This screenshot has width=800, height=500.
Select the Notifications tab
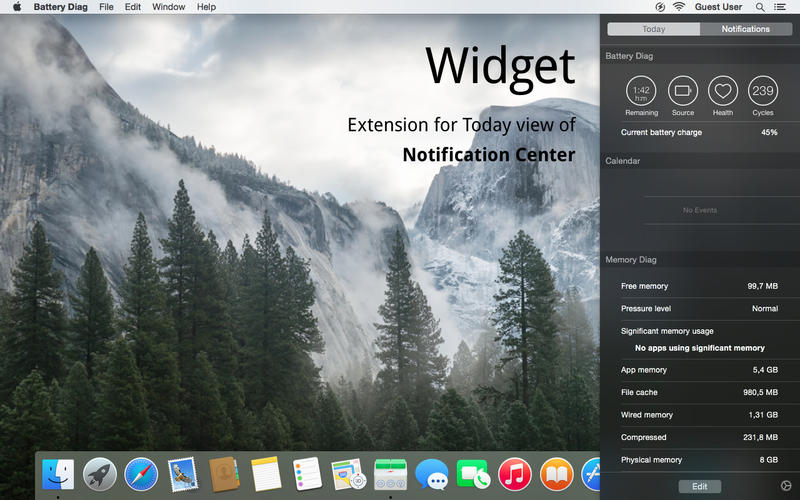(745, 29)
